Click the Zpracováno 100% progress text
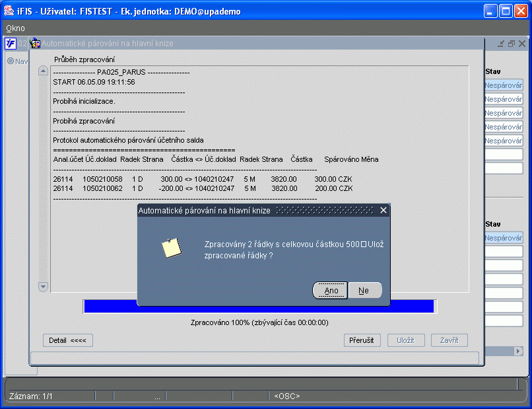Screen dimensions: 532x409 [x=259, y=322]
